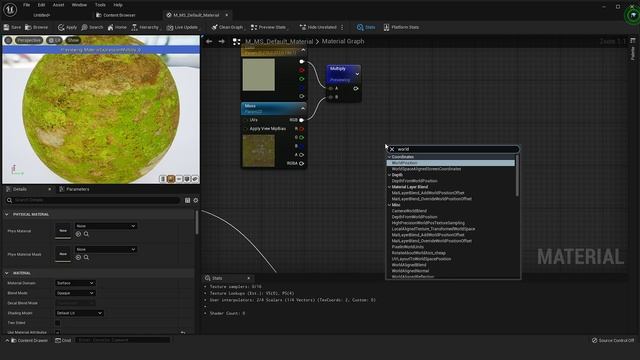This screenshot has width=640, height=360.
Task: Open the Shading Model dropdown
Action: (x=79, y=313)
